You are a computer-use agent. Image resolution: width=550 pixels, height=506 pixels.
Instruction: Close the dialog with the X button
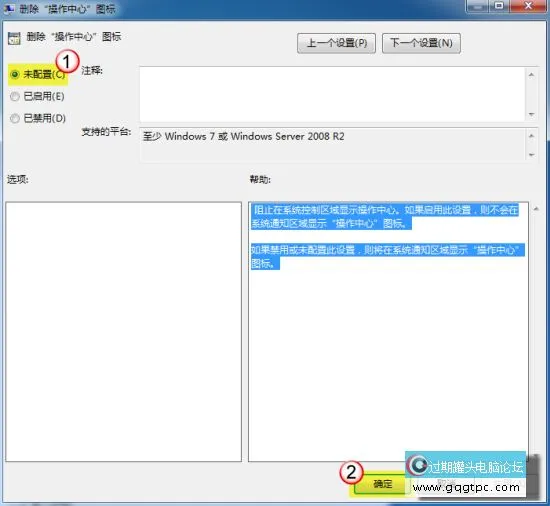coord(529,6)
